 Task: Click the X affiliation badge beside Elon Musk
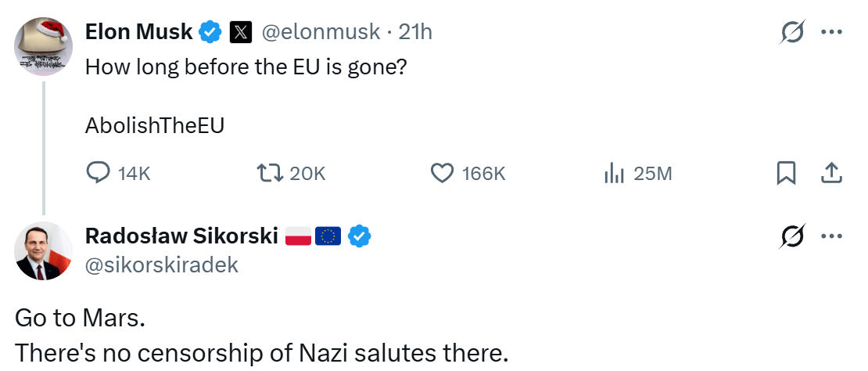(240, 32)
